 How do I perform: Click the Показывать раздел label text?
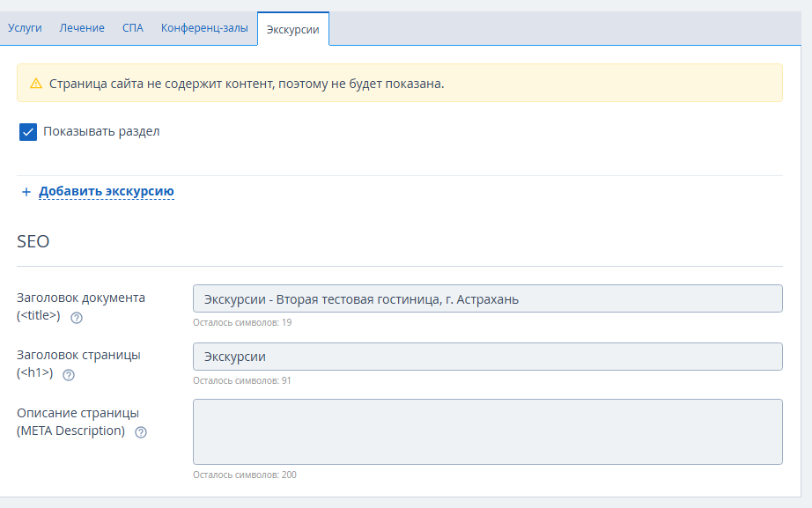coord(101,131)
